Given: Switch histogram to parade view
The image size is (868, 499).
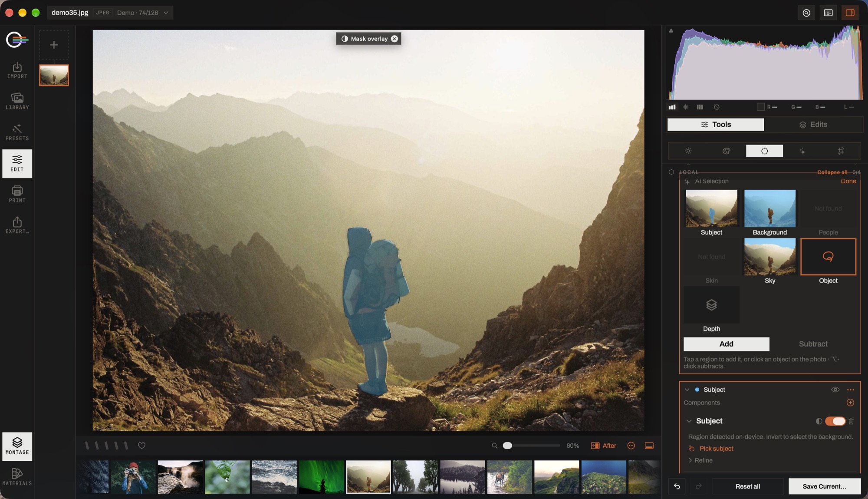Looking at the screenshot, I should pyautogui.click(x=700, y=107).
